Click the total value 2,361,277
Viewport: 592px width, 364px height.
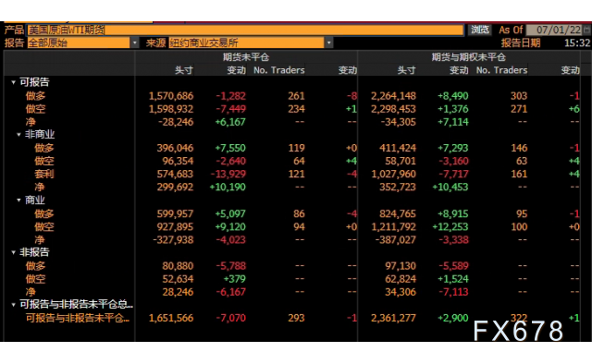point(393,318)
